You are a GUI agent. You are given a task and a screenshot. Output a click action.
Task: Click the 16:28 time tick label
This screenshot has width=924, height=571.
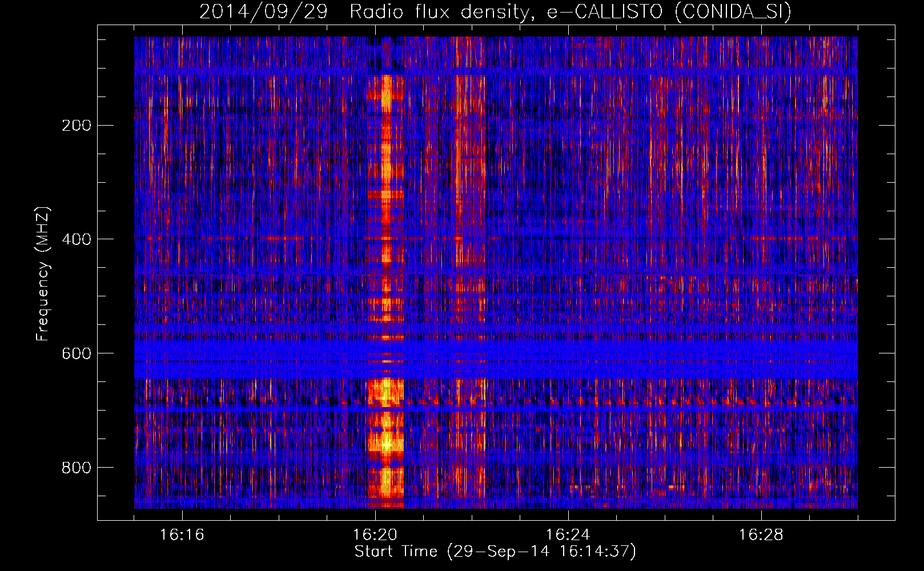coord(761,535)
